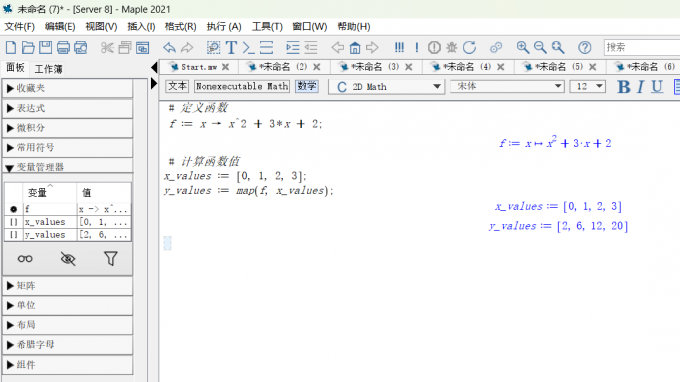
Task: Toggle Nonexecutable Math mode
Action: 242,86
